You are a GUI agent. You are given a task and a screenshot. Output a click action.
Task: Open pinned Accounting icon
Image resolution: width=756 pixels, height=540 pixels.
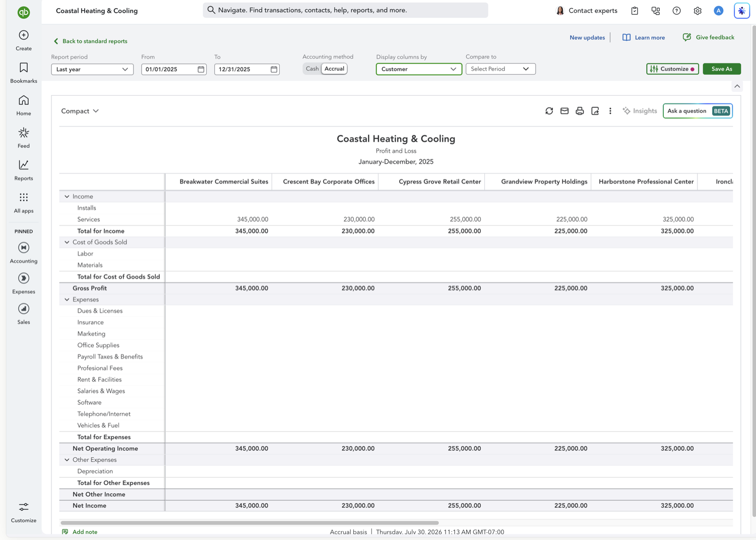pyautogui.click(x=24, y=248)
